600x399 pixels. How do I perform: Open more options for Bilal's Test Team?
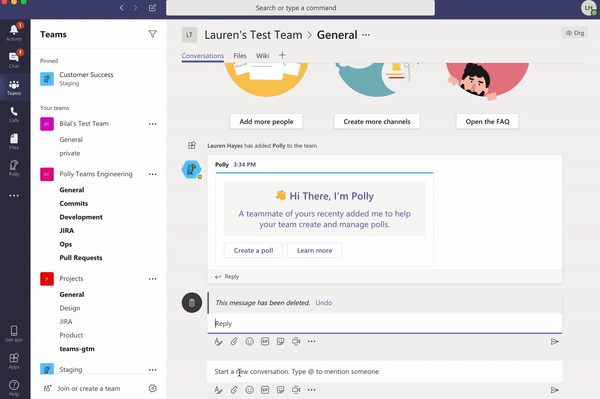[x=153, y=124]
